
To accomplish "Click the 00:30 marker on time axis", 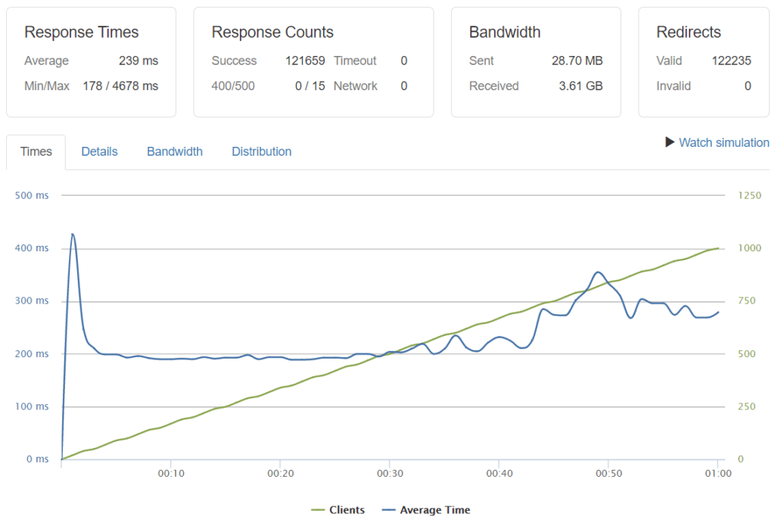I will [389, 474].
